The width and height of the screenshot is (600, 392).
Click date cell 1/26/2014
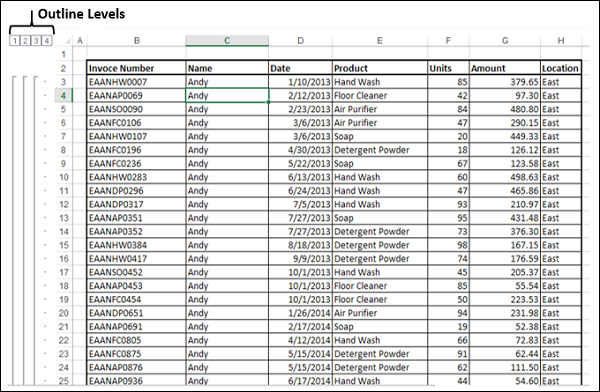point(300,313)
